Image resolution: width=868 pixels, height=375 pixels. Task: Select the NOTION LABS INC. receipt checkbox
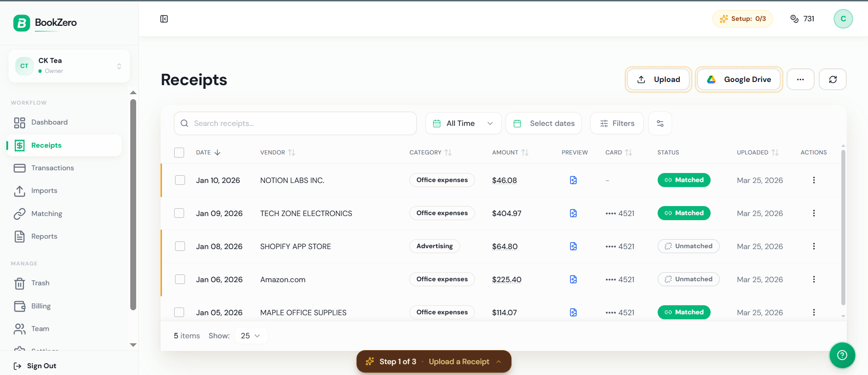tap(180, 180)
